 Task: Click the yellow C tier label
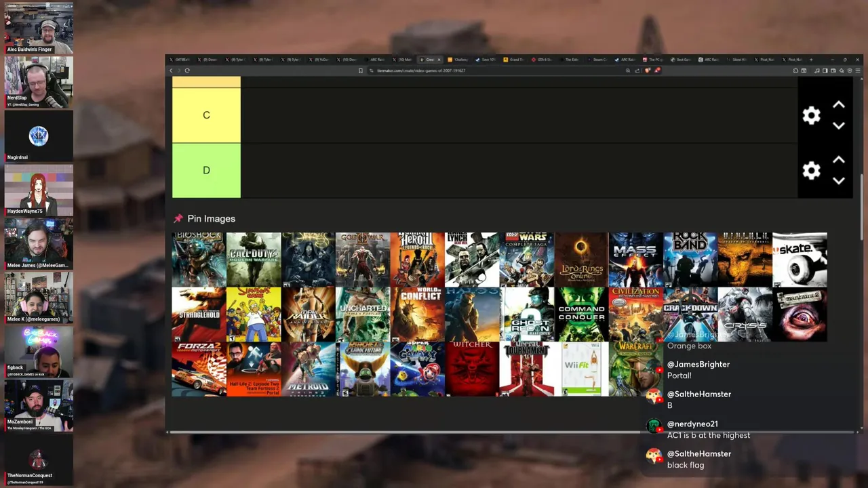pyautogui.click(x=206, y=115)
